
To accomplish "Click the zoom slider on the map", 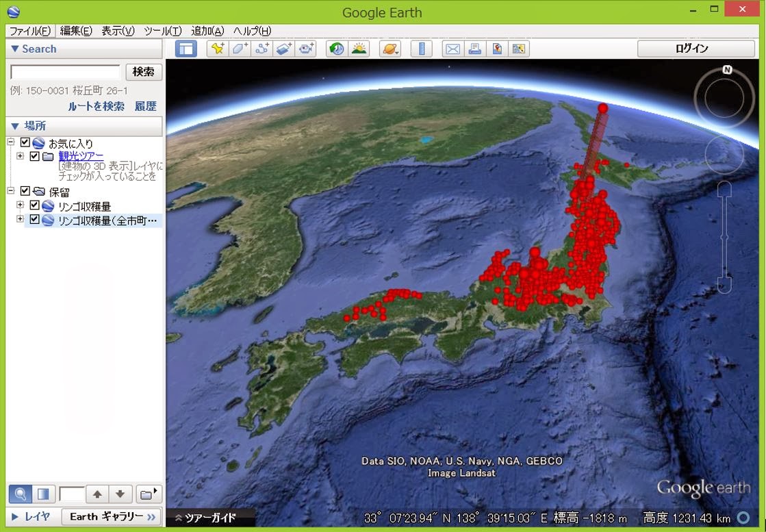I will coord(724,238).
